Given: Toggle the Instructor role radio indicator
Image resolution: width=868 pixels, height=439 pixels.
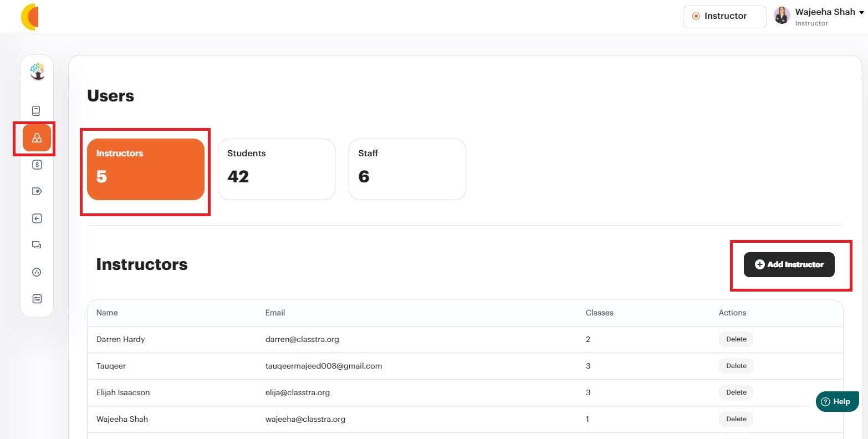Looking at the screenshot, I should click(x=696, y=16).
